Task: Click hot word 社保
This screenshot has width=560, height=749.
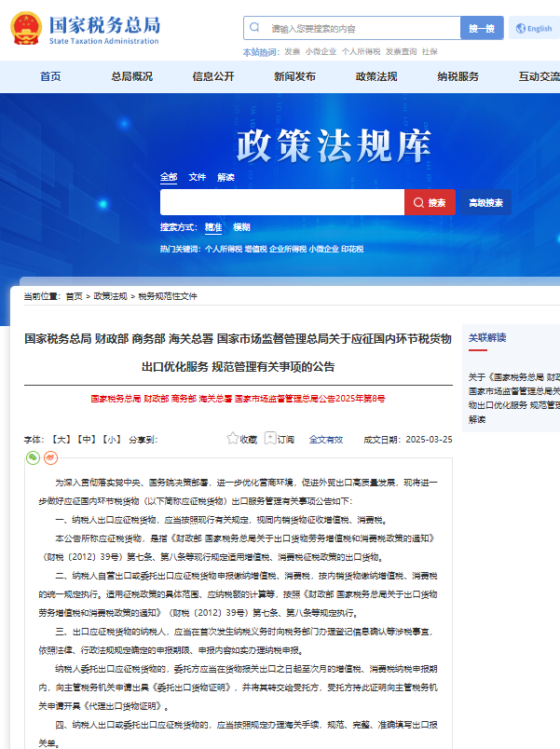Action: [430, 51]
